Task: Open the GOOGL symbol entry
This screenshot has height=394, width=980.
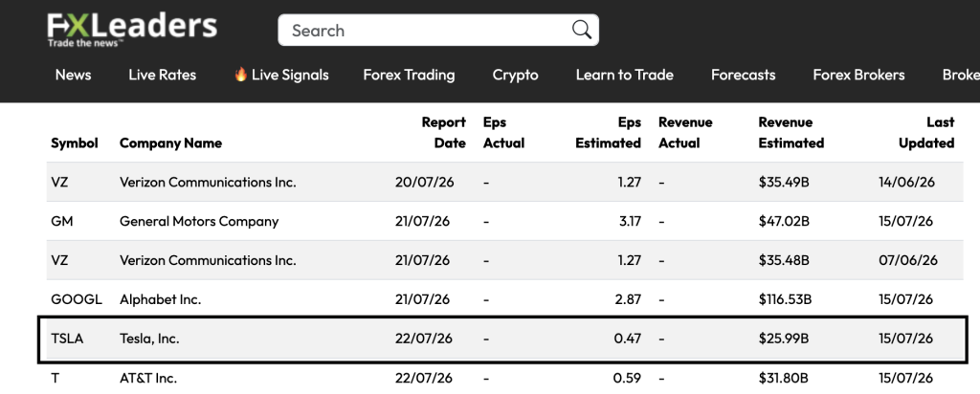Action: tap(77, 299)
